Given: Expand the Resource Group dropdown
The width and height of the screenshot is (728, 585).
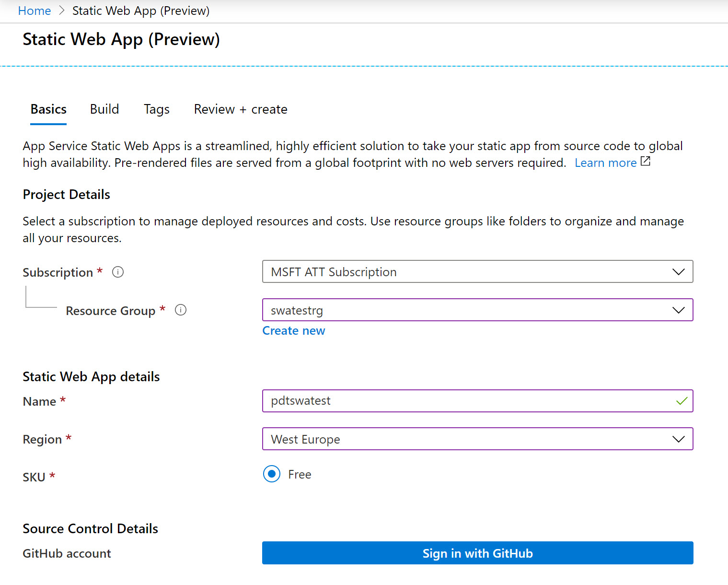Looking at the screenshot, I should click(477, 310).
